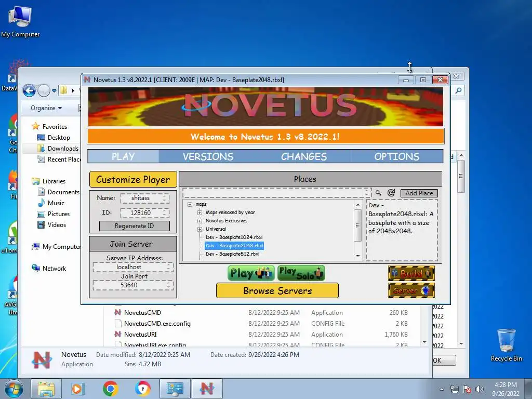This screenshot has height=399, width=532.
Task: Click the Windows Start button
Action: coord(14,389)
